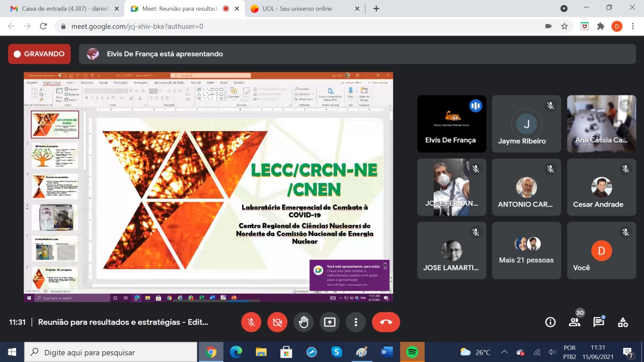
Task: Bookmark this page with star icon
Action: point(565,26)
